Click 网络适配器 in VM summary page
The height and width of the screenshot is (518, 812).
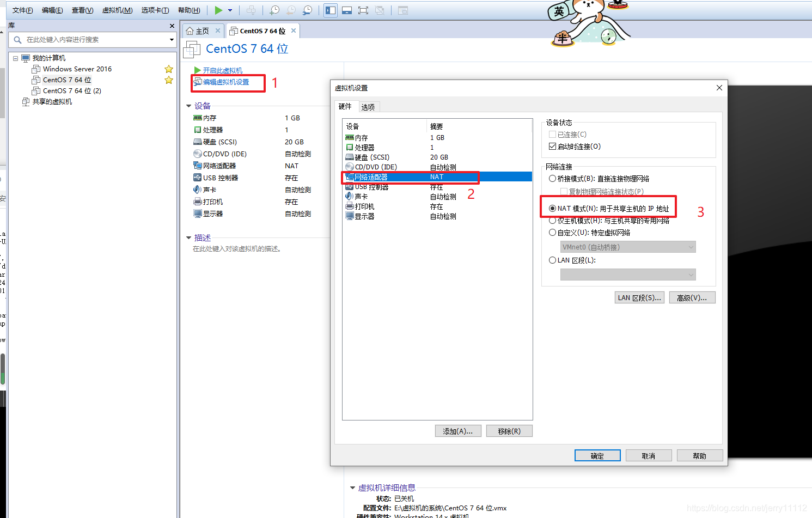[x=219, y=166]
